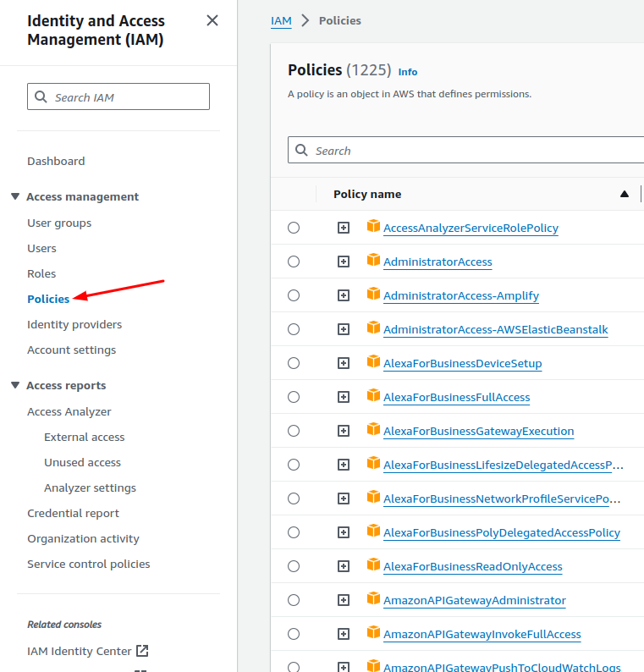Open AmazonAPIGatewayInvokeFullAccess policy link
644x672 pixels.
click(482, 634)
